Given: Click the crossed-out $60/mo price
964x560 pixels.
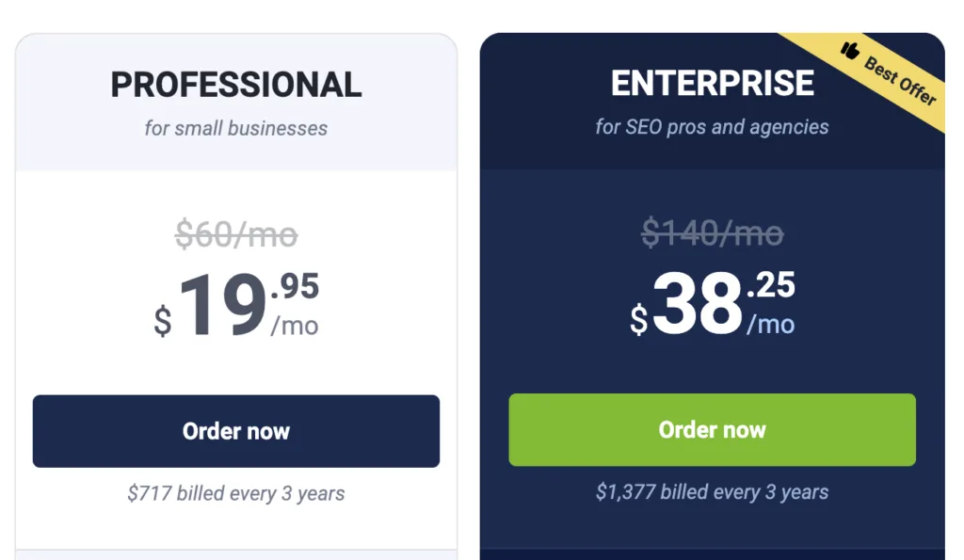Looking at the screenshot, I should (236, 234).
